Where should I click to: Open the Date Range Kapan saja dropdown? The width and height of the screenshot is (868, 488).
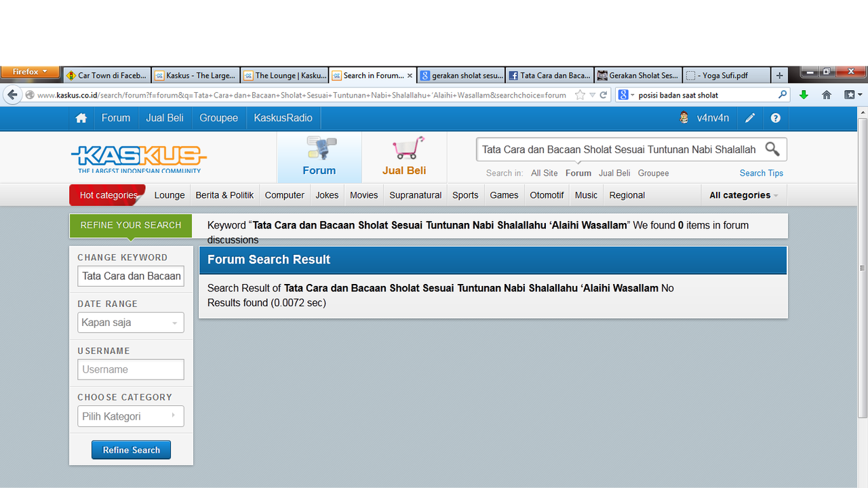(131, 323)
